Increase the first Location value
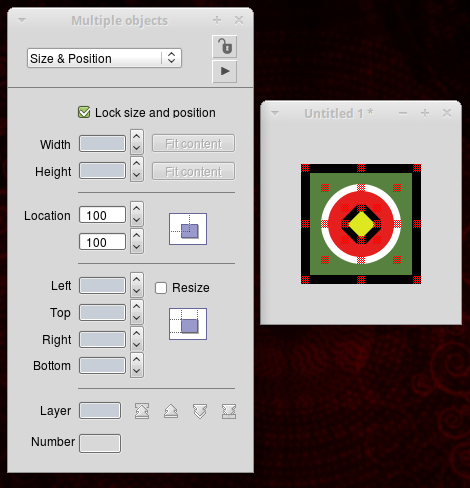 click(137, 208)
